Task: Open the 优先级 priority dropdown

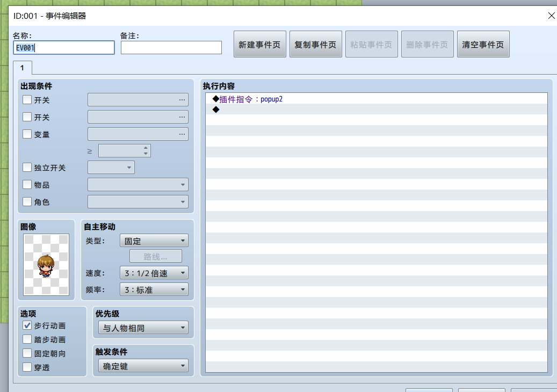Action: (143, 328)
